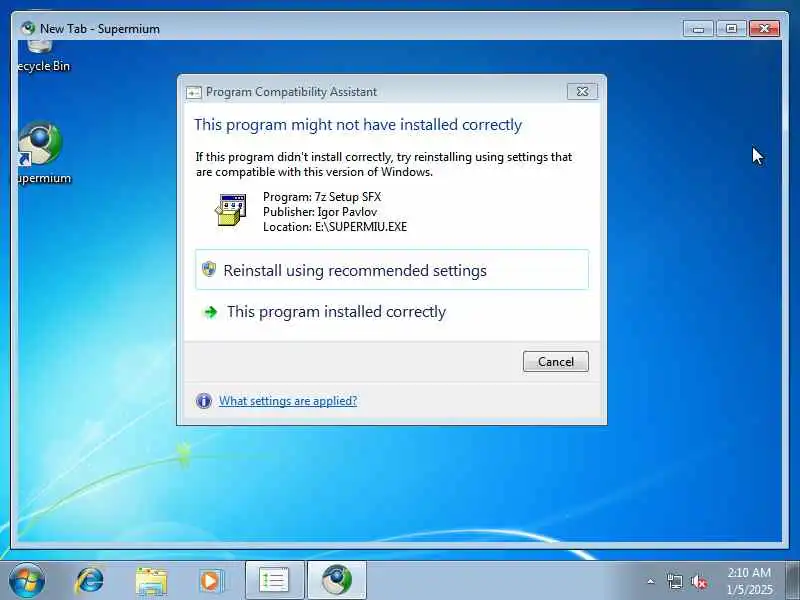800x600 pixels.
Task: Open the clock showing 2:10 AM
Action: click(749, 581)
